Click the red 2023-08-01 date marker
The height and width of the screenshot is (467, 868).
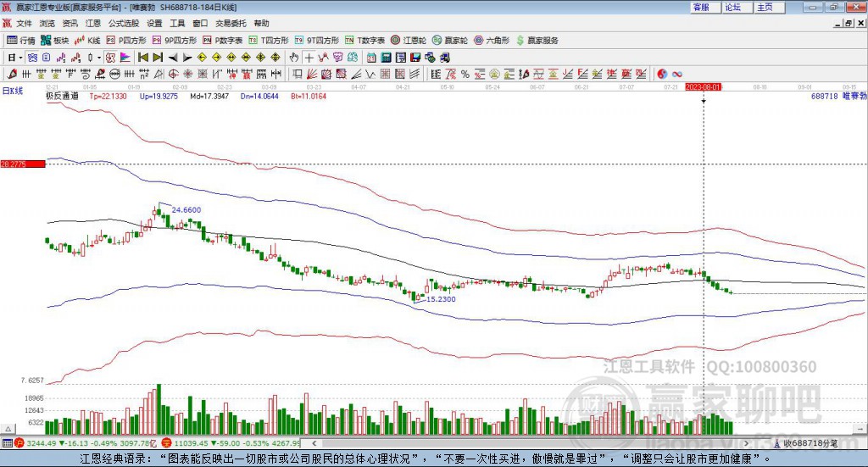703,86
